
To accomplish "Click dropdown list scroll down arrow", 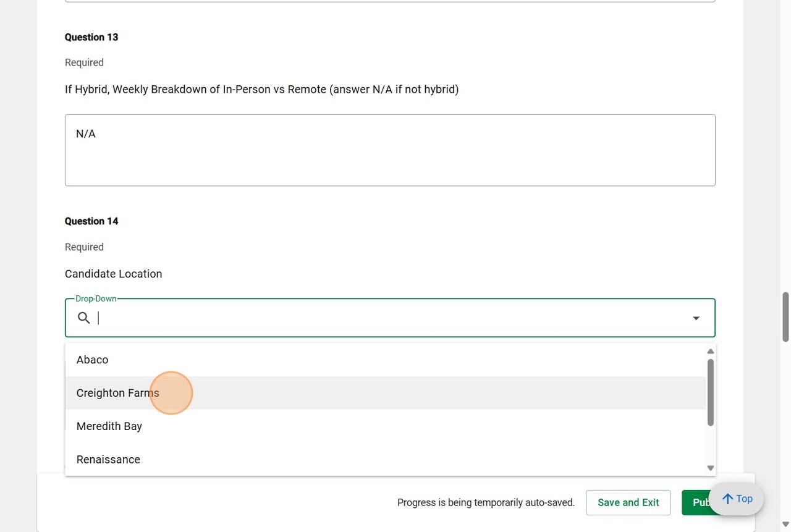I will 710,468.
